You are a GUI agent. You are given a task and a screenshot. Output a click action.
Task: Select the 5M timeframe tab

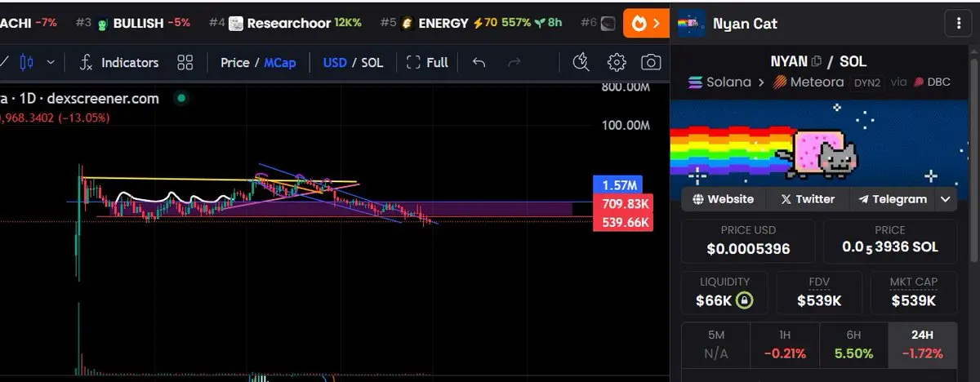pyautogui.click(x=716, y=344)
